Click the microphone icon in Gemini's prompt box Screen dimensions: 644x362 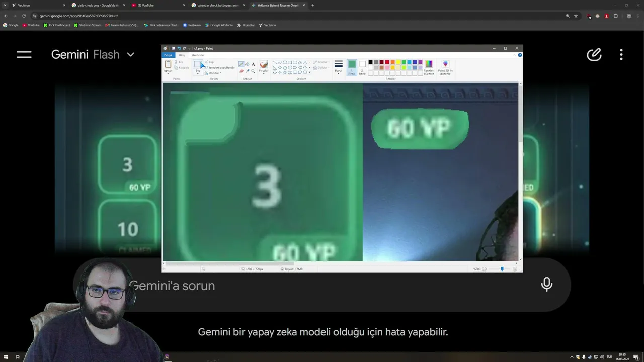(x=547, y=284)
